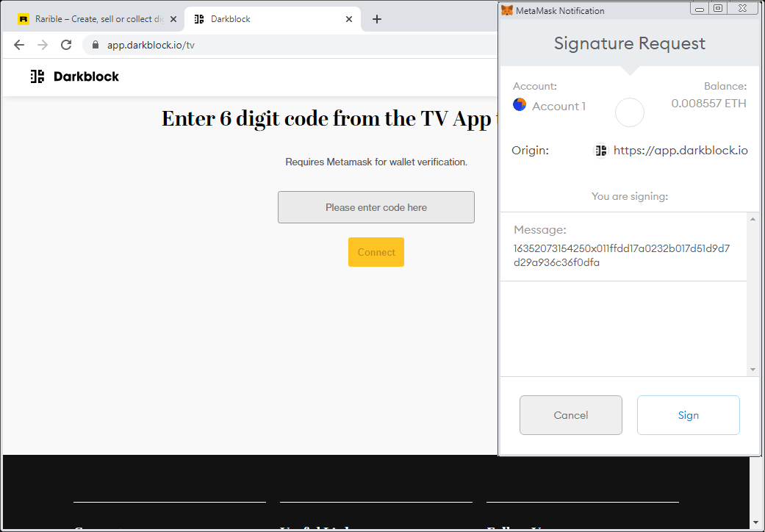The width and height of the screenshot is (765, 532).
Task: Click the 'Enter 6 digit code' heading
Action: point(329,118)
